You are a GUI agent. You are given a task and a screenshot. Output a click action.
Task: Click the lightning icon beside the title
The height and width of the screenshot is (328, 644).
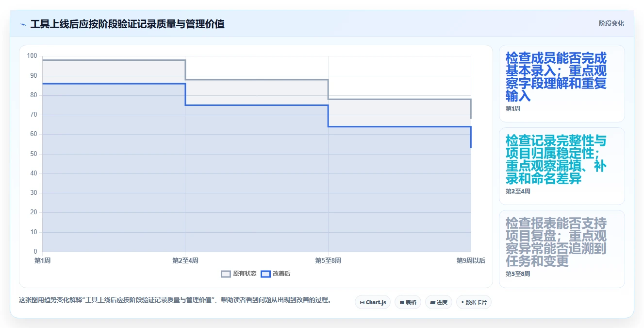[23, 24]
